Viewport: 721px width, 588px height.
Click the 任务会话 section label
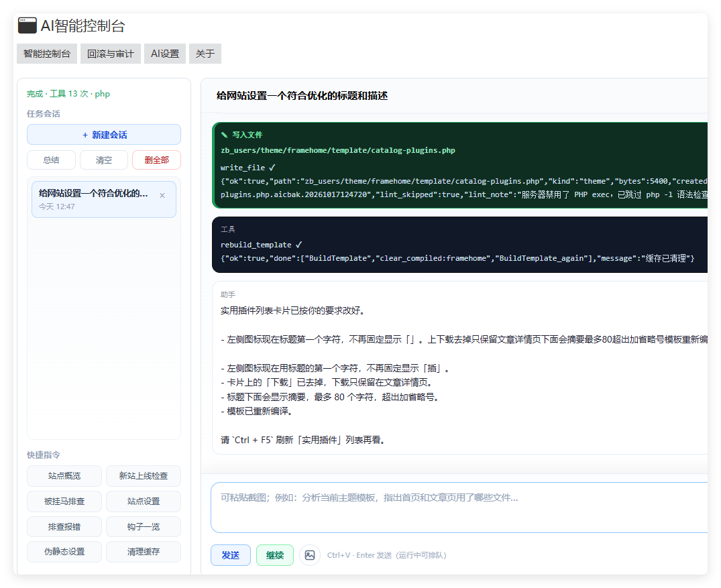coord(43,113)
